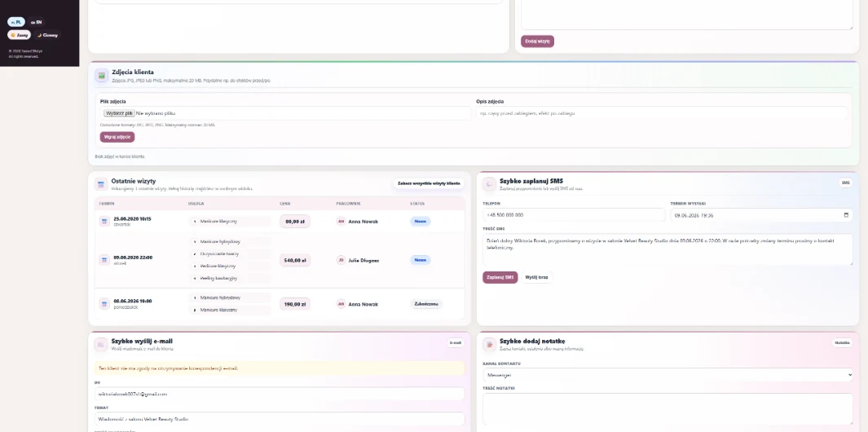Click the Pedicure klasyczny service entry
The width and height of the screenshot is (868, 432).
click(230, 266)
